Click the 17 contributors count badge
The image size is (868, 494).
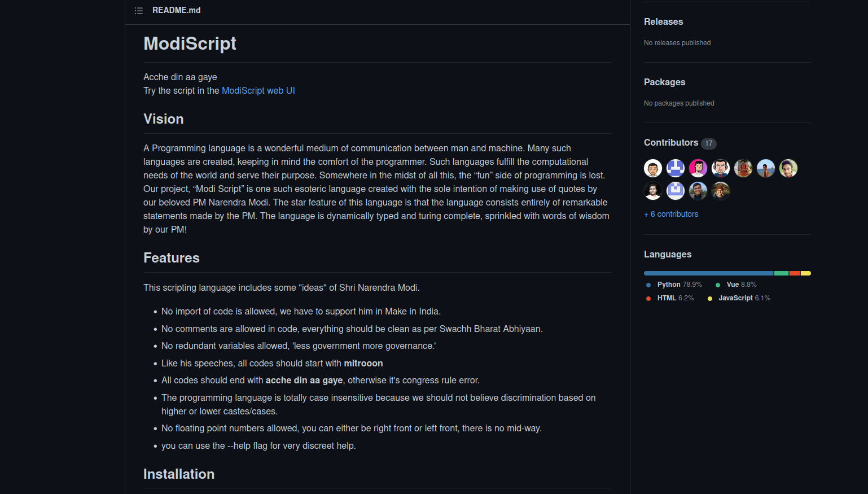click(x=709, y=143)
